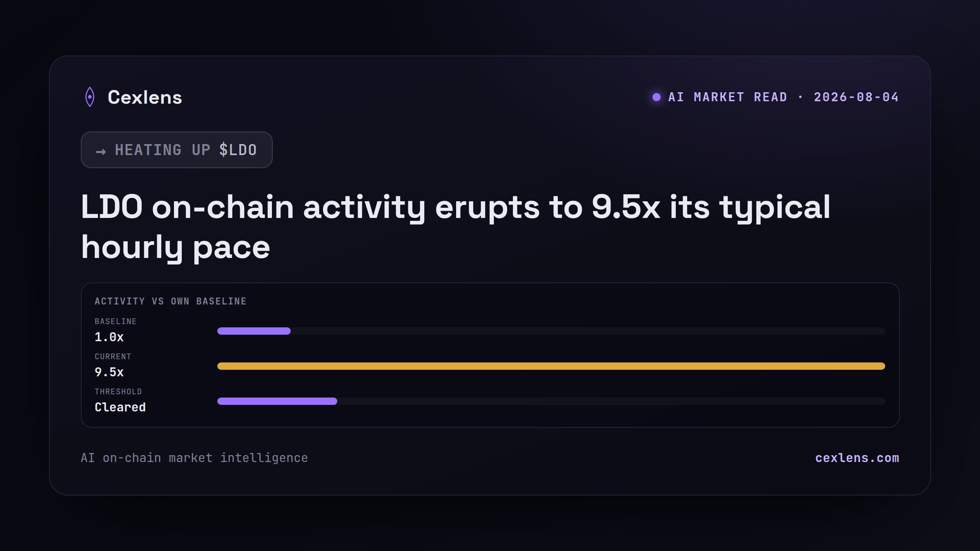Screen dimensions: 980x551
Task: Click the purple status dot beside AI MARKET READ
Action: (x=657, y=97)
